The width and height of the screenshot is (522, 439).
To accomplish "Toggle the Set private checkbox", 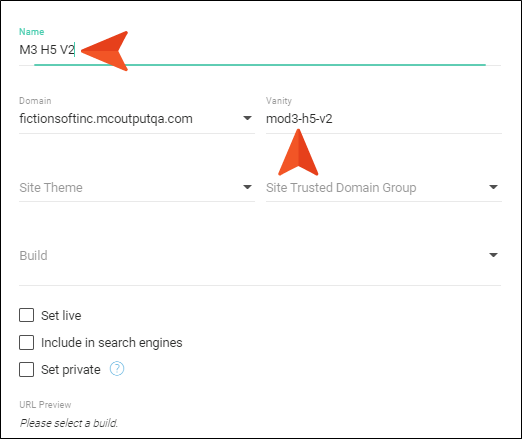I will pos(26,369).
